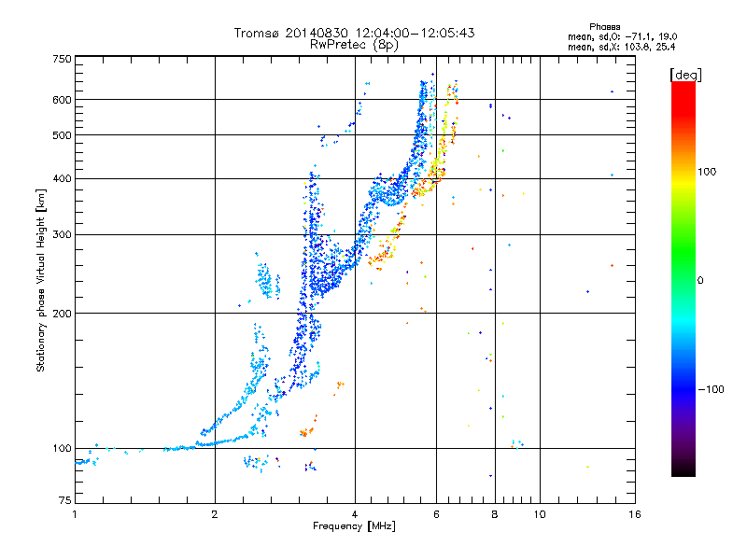Click the light-blue echo cluster near 250 km at 2.6 MHz

pos(267,281)
